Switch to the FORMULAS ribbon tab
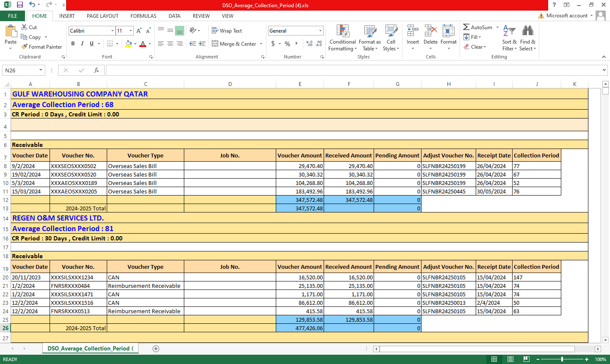The image size is (610, 364). [143, 16]
